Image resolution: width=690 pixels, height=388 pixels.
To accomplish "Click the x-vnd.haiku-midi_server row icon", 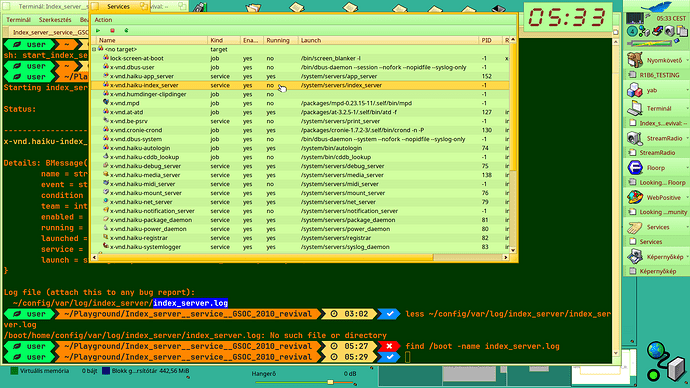I will point(106,183).
